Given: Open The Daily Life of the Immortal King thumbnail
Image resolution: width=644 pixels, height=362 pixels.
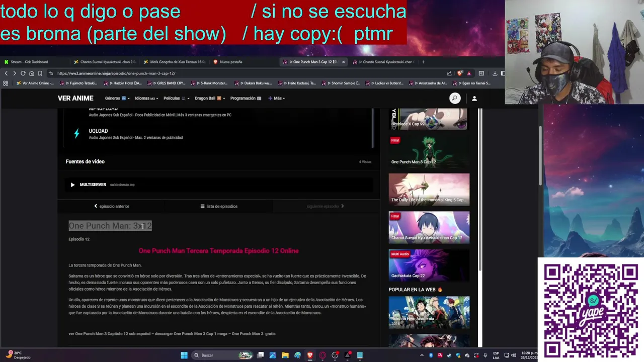Looking at the screenshot, I should pos(429,190).
